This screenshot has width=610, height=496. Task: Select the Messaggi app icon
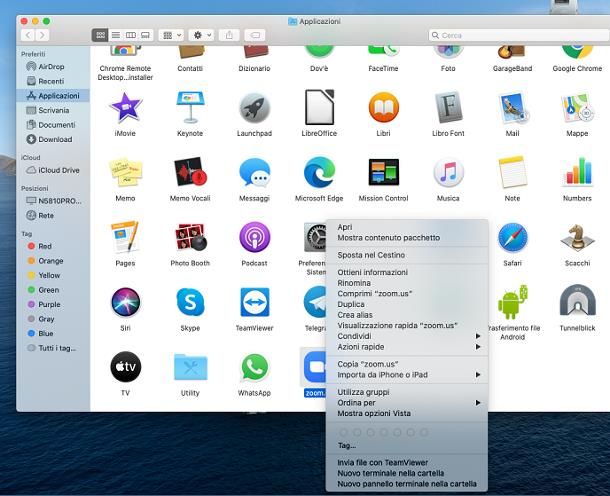tap(254, 172)
